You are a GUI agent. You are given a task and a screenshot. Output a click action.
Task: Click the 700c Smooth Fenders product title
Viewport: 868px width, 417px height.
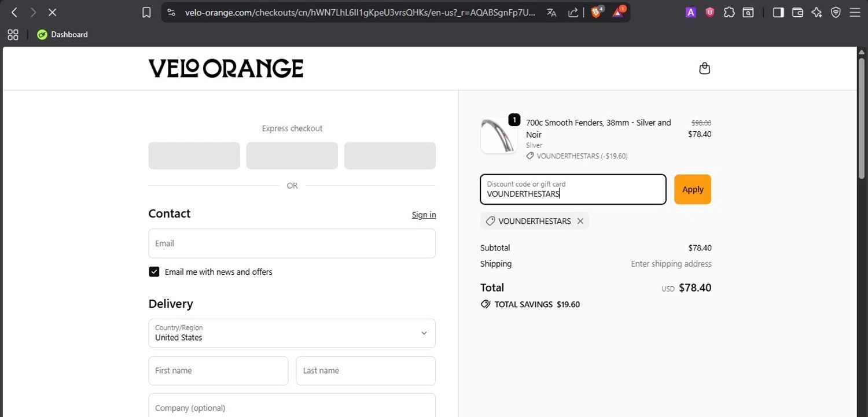(598, 128)
